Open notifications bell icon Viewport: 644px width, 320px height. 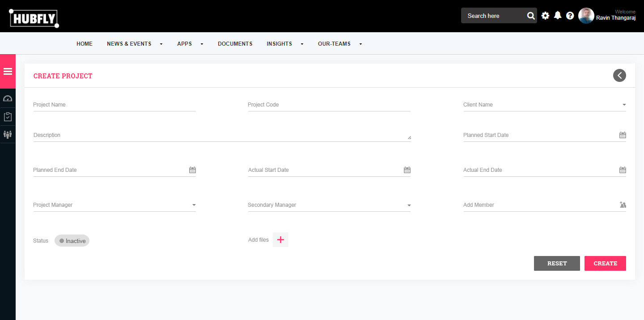tap(558, 16)
